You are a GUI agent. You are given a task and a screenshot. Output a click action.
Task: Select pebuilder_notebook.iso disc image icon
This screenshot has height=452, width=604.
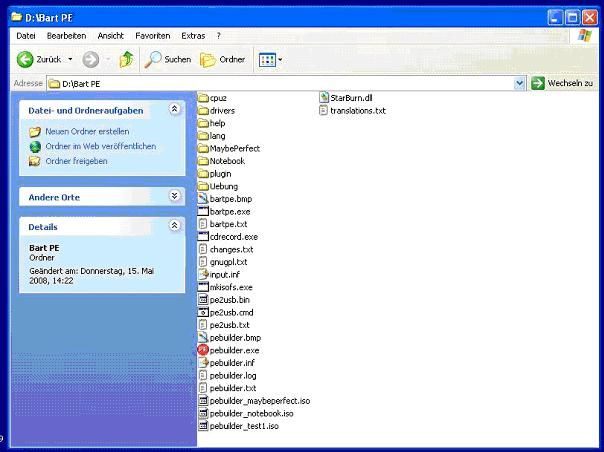[203, 413]
